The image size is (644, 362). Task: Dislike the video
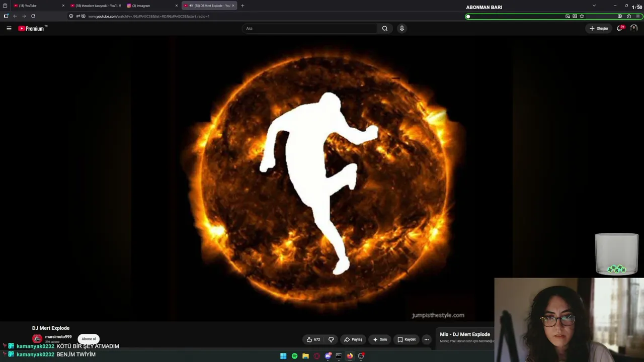click(331, 339)
